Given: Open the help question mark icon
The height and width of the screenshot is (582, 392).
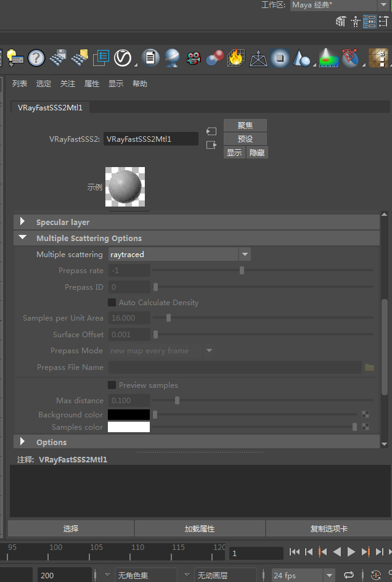Looking at the screenshot, I should coord(36,58).
